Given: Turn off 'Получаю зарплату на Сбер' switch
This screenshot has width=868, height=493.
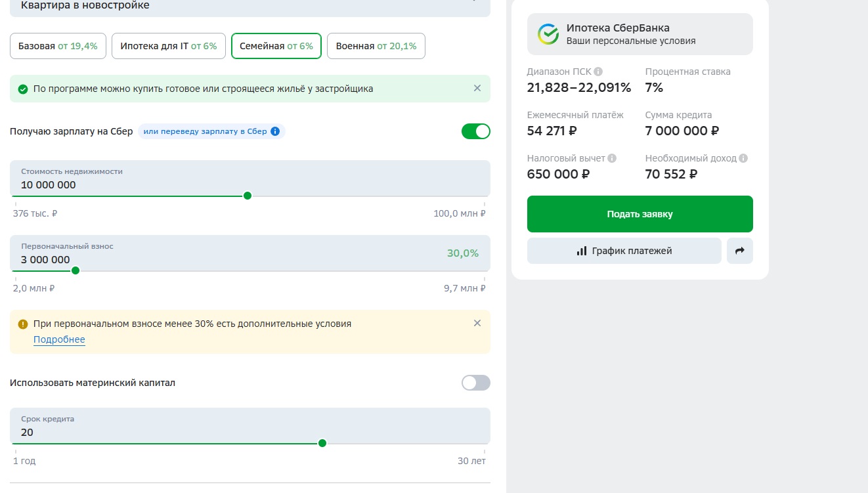Looking at the screenshot, I should [476, 131].
